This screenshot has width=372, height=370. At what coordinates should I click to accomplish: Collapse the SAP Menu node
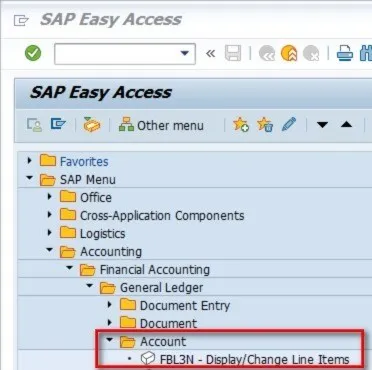pyautogui.click(x=30, y=178)
